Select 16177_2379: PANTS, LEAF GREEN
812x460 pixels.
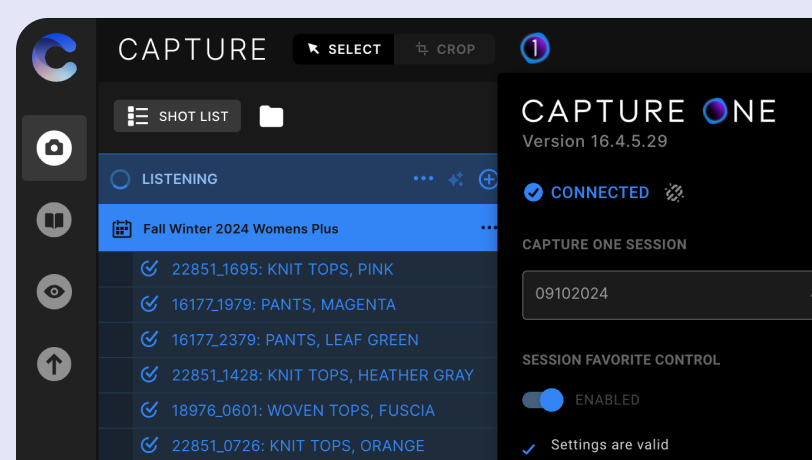coord(298,340)
